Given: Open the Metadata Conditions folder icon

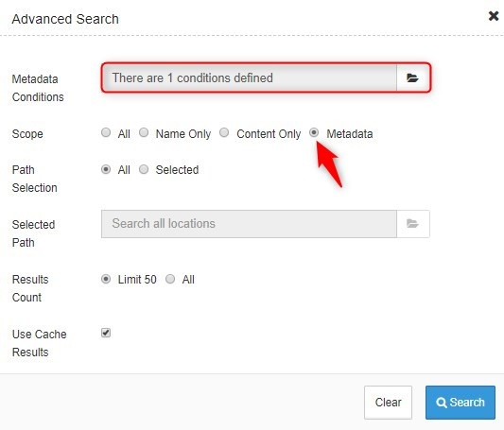Looking at the screenshot, I should [412, 77].
